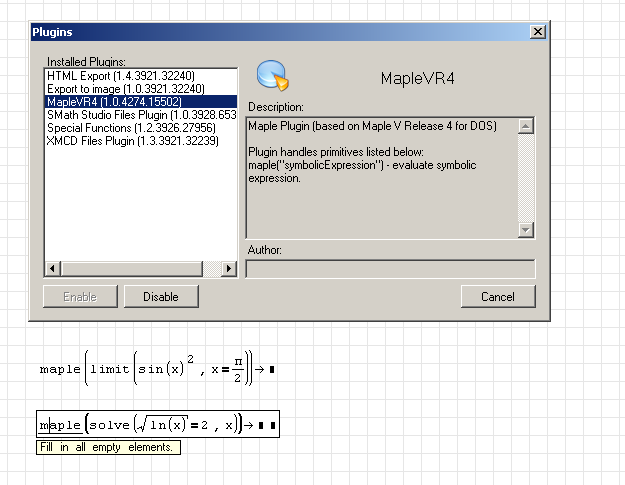Click the grayed Enable button
Image resolution: width=625 pixels, height=485 pixels.
click(80, 296)
